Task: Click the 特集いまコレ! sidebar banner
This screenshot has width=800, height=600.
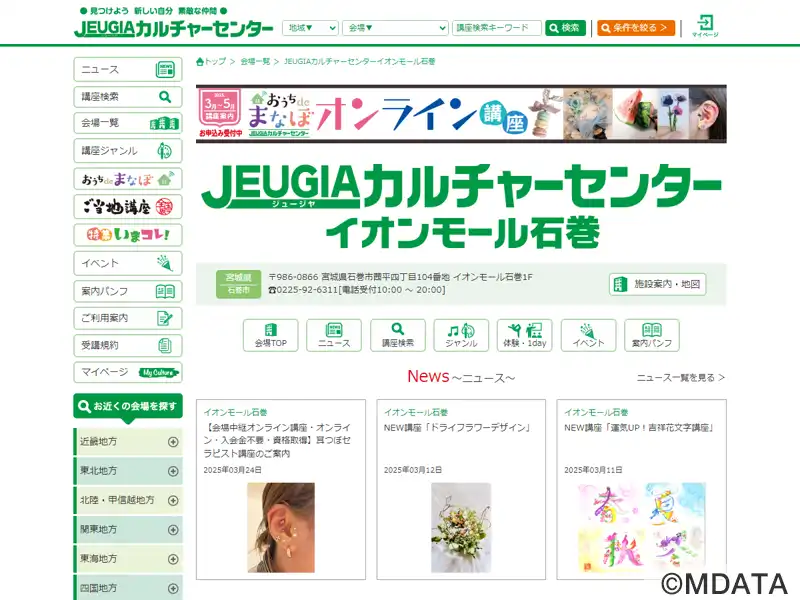Action: (128, 235)
